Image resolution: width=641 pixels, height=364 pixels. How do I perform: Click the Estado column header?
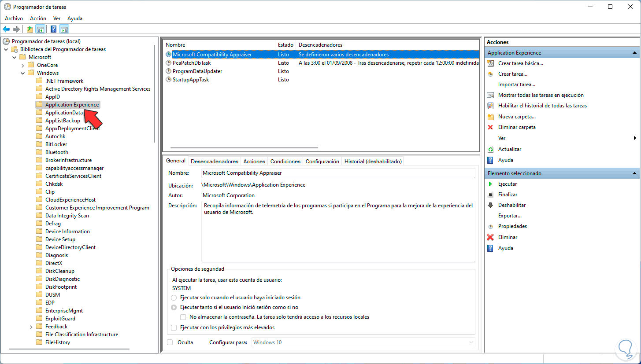click(286, 45)
